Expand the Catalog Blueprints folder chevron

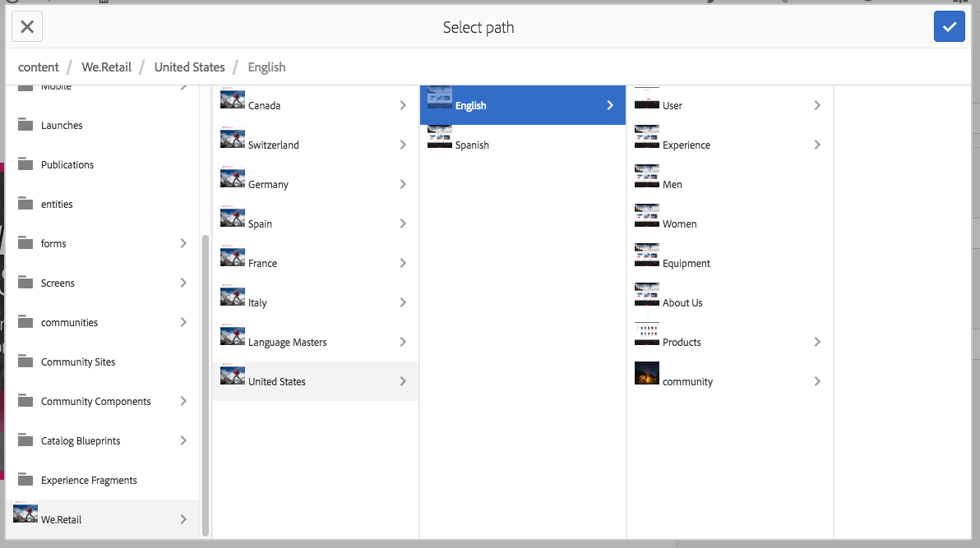point(184,440)
